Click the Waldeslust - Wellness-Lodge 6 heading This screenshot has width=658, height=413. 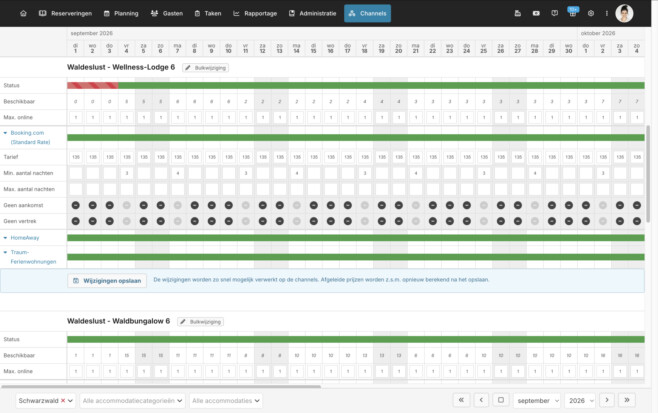coord(121,67)
